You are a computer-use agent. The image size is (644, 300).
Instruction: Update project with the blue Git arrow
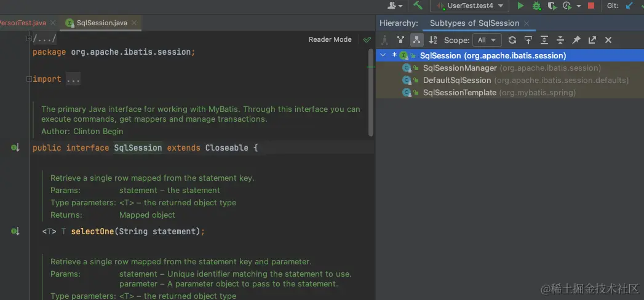coord(629,6)
